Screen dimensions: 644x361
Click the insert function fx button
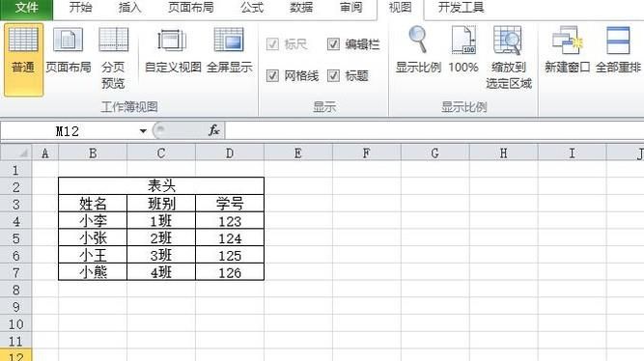pos(214,130)
